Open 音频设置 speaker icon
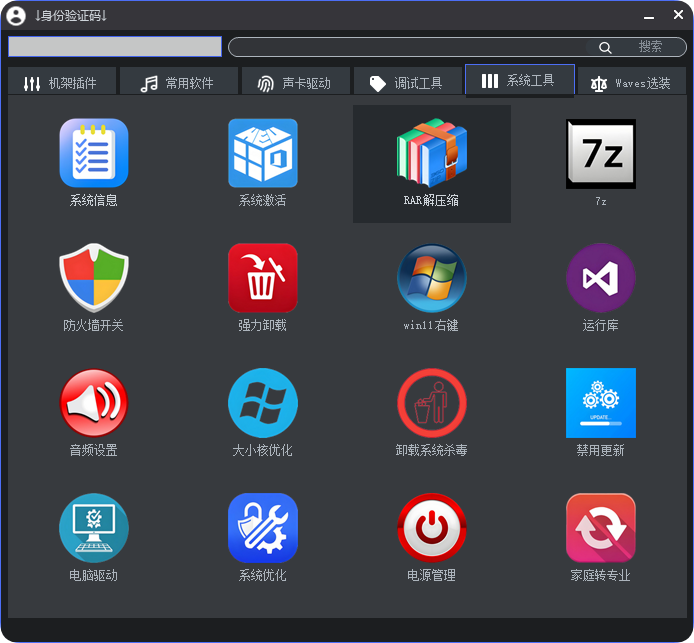The height and width of the screenshot is (643, 694). point(94,403)
